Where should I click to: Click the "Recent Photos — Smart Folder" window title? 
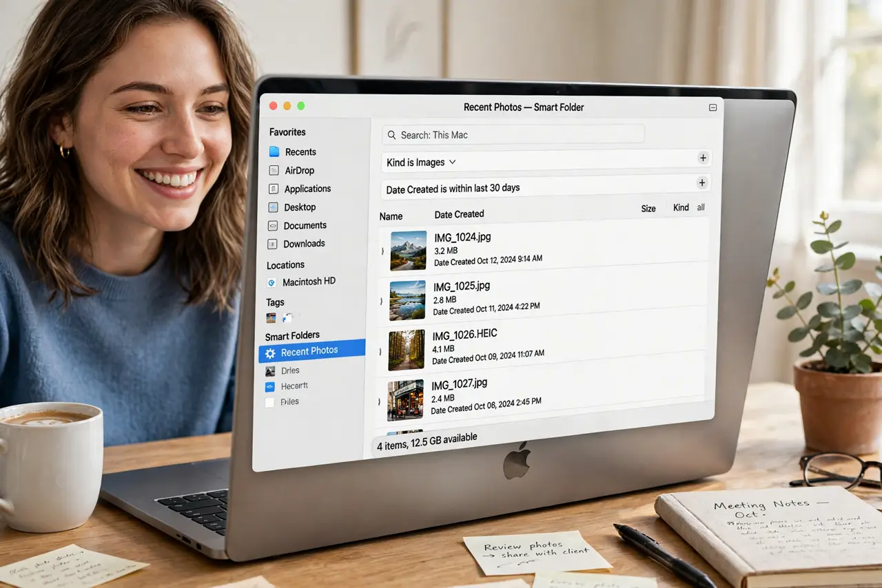pos(524,107)
